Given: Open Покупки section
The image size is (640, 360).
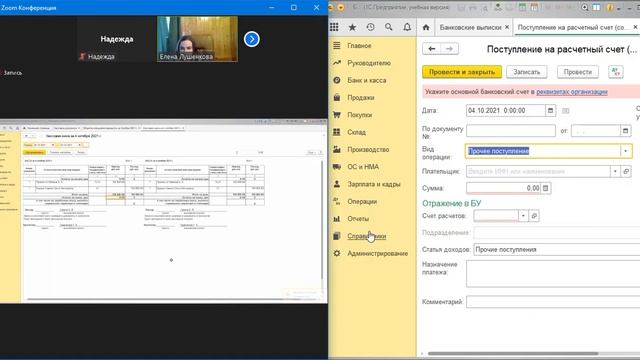Looking at the screenshot, I should pos(360,115).
